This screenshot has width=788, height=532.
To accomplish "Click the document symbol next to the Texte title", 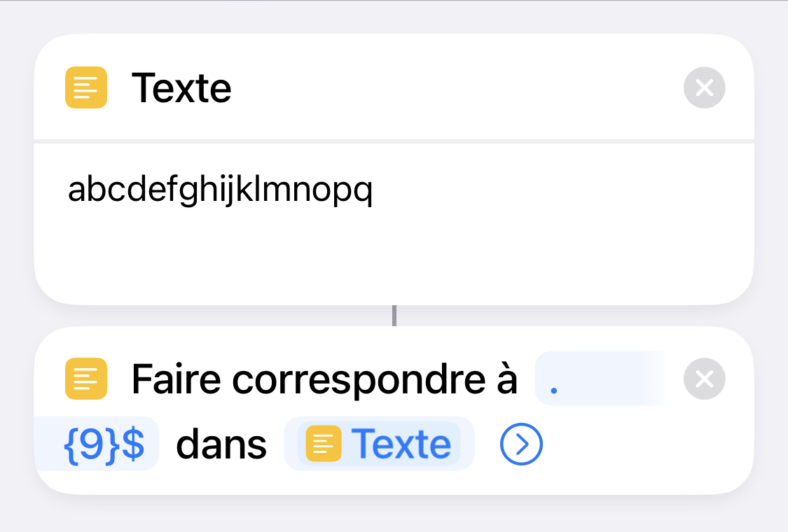I will pyautogui.click(x=85, y=87).
